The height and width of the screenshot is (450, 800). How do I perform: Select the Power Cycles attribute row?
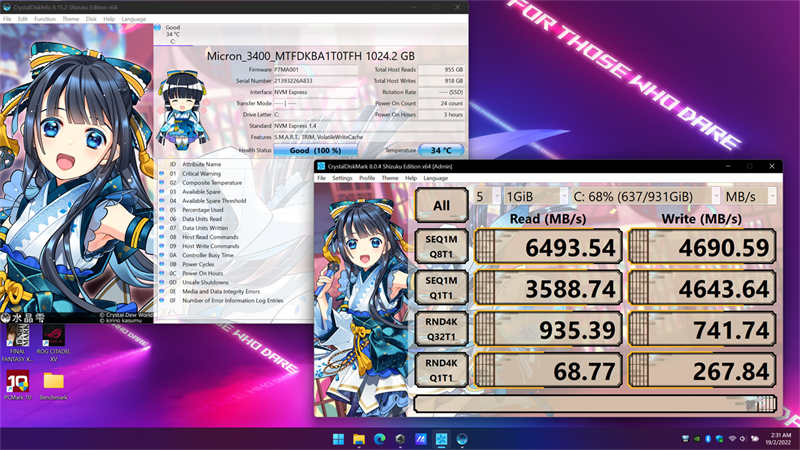pos(235,264)
